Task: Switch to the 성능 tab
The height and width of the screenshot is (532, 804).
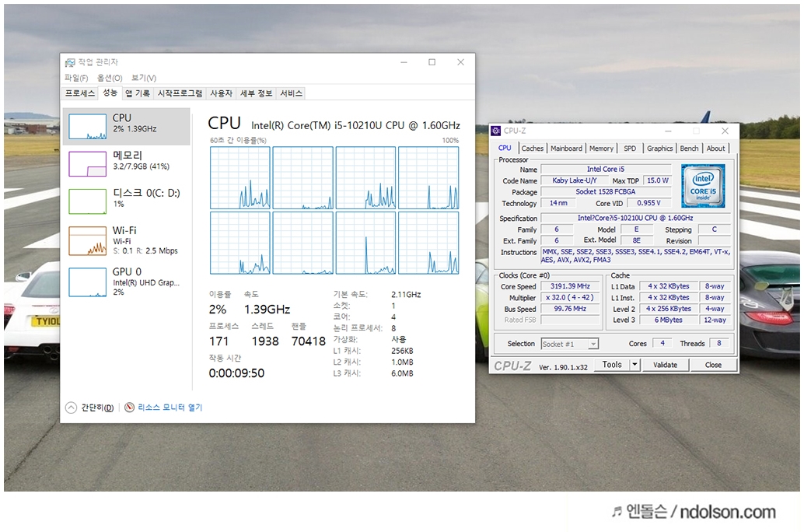Action: pos(110,93)
